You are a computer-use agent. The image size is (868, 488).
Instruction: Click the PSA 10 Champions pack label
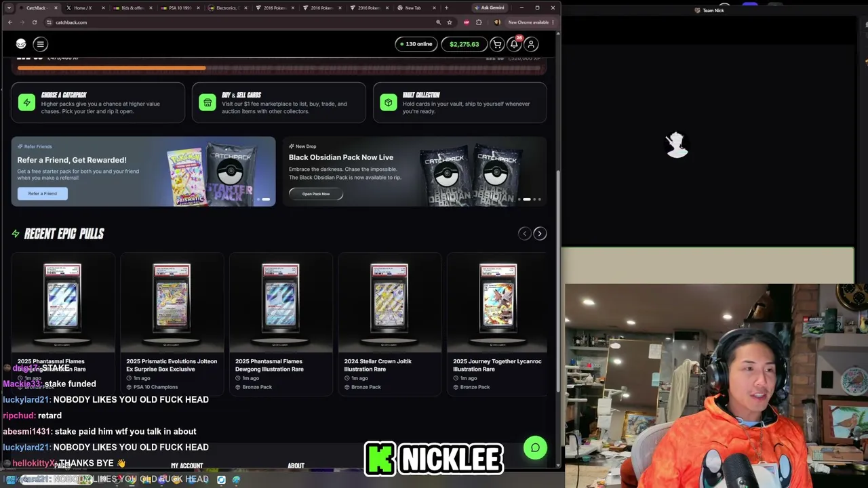point(155,387)
